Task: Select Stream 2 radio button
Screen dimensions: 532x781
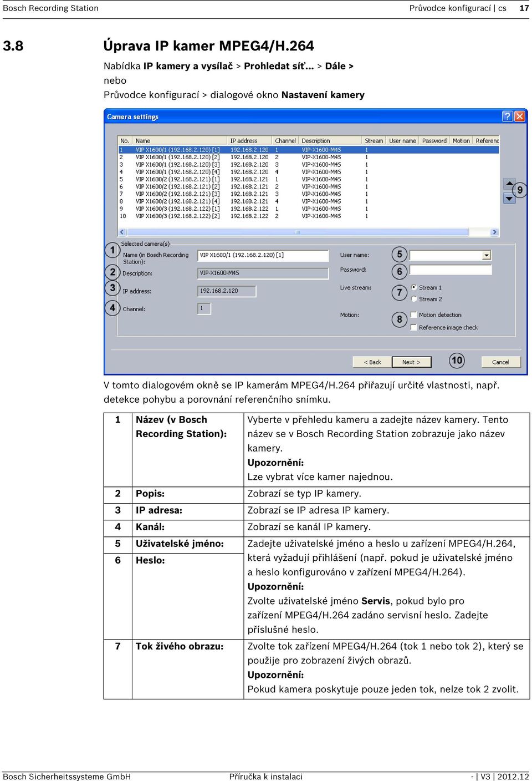Action: 414,299
